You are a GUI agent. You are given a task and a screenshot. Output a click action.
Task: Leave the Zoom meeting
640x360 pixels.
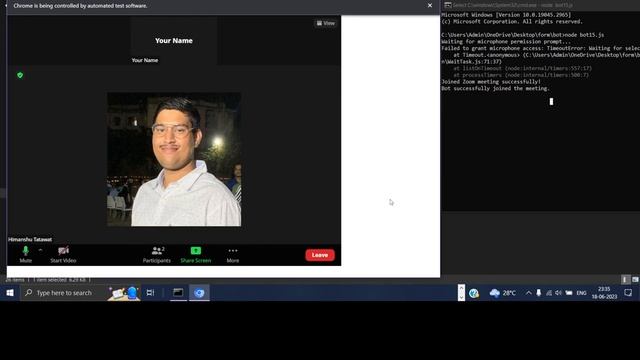(x=320, y=255)
